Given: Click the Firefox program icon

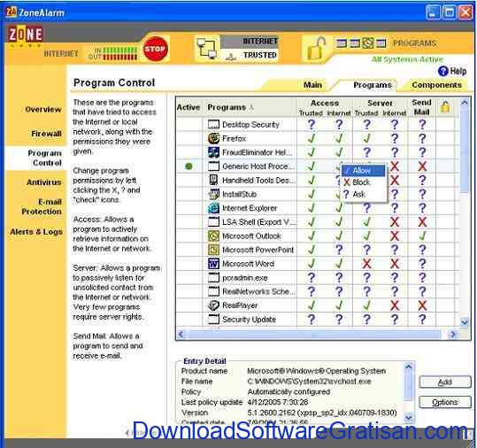Looking at the screenshot, I should (x=213, y=138).
